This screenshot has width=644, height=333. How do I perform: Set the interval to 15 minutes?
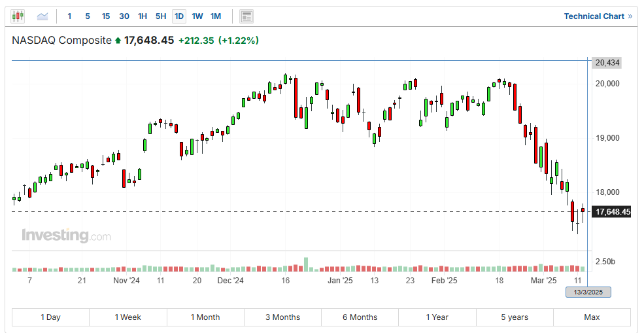106,16
